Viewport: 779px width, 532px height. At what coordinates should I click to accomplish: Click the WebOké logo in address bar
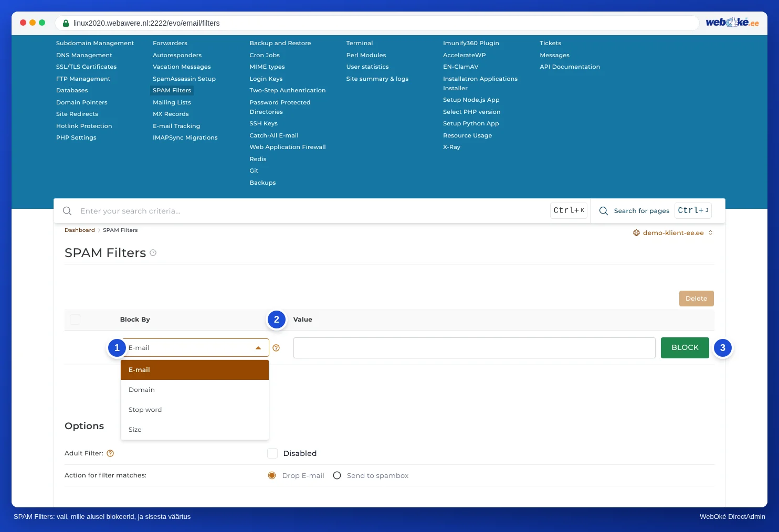pyautogui.click(x=732, y=23)
